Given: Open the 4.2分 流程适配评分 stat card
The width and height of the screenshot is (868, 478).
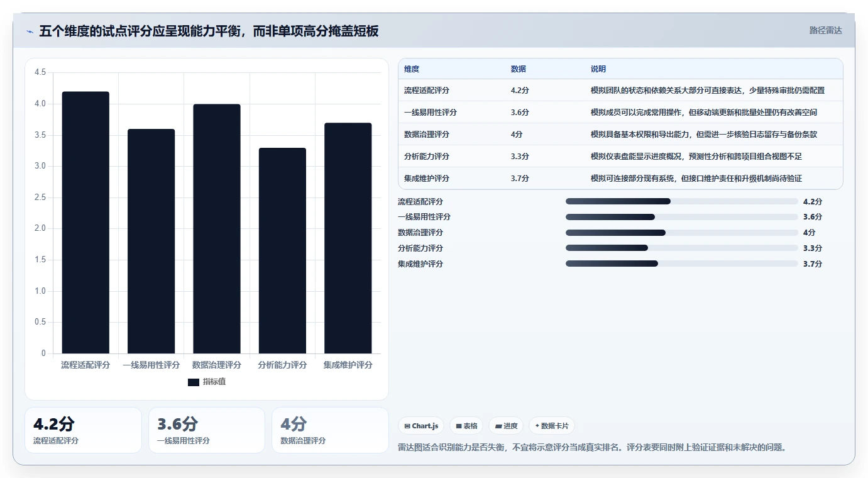Looking at the screenshot, I should coord(83,430).
